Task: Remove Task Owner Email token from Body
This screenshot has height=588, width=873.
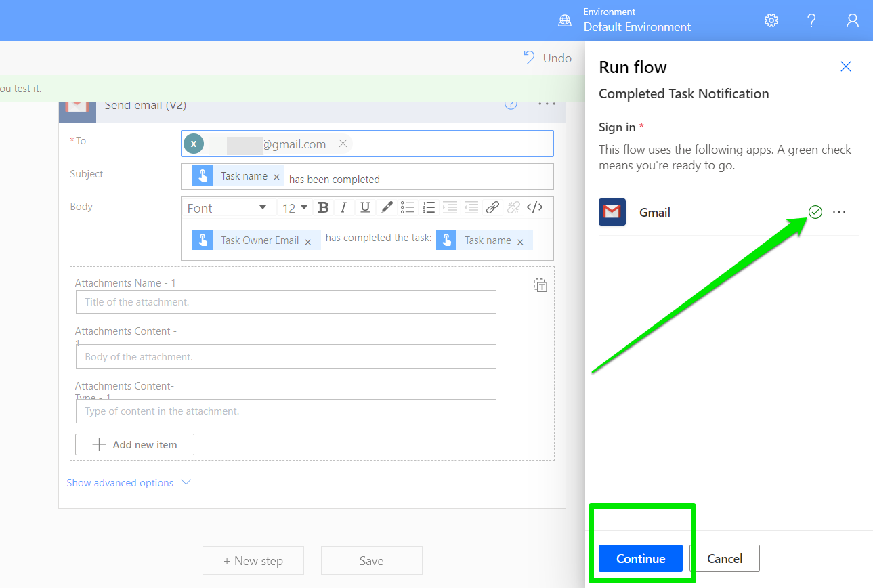Action: (x=308, y=241)
